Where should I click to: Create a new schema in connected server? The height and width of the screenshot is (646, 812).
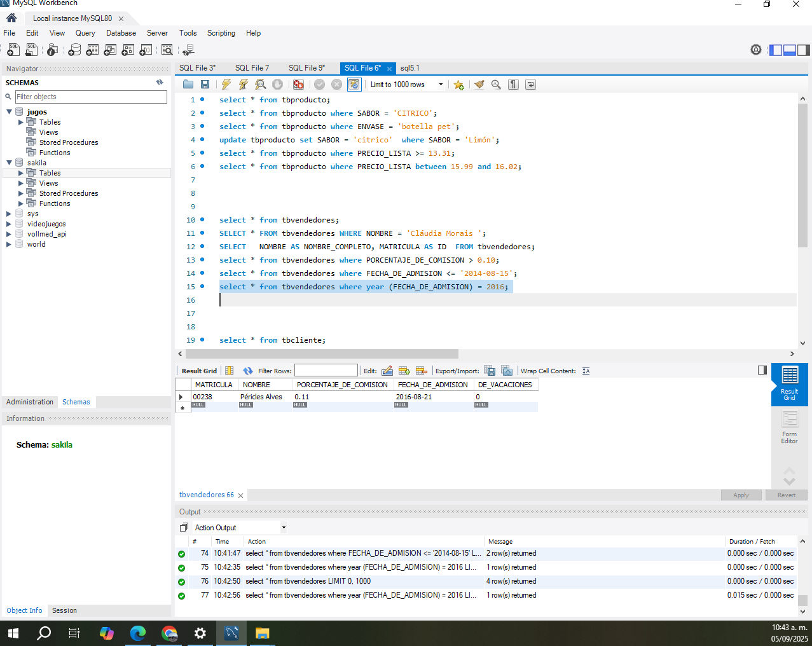coord(74,50)
